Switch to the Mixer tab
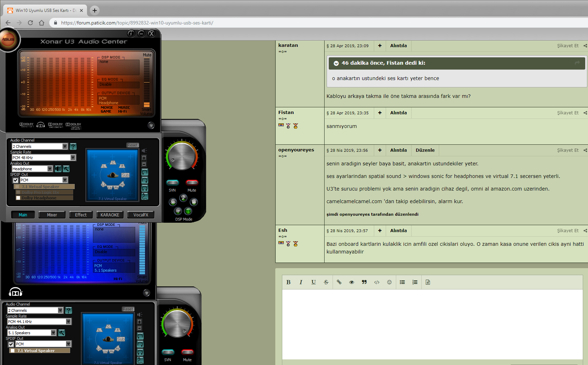The width and height of the screenshot is (588, 365). (x=52, y=215)
